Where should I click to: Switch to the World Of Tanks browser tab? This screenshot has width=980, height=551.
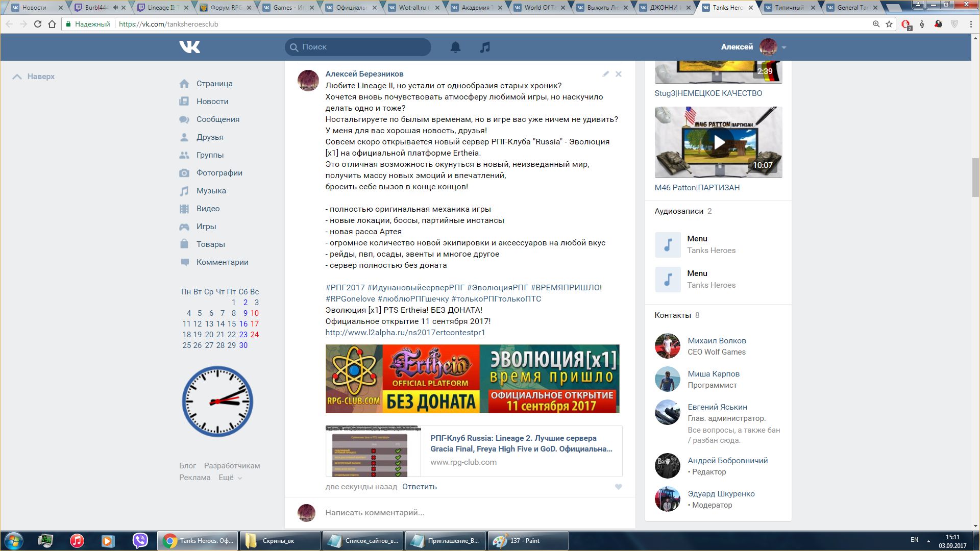pyautogui.click(x=539, y=8)
